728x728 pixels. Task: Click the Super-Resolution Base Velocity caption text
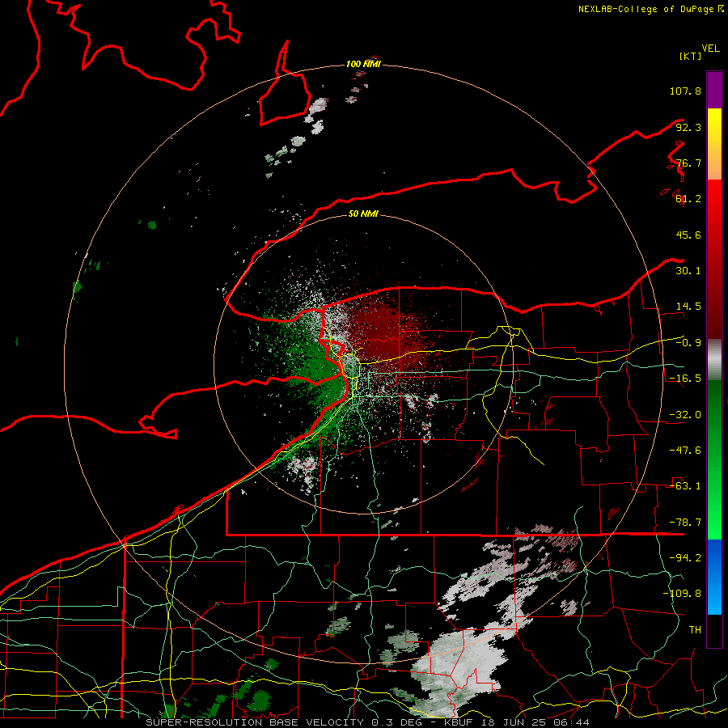click(x=367, y=722)
